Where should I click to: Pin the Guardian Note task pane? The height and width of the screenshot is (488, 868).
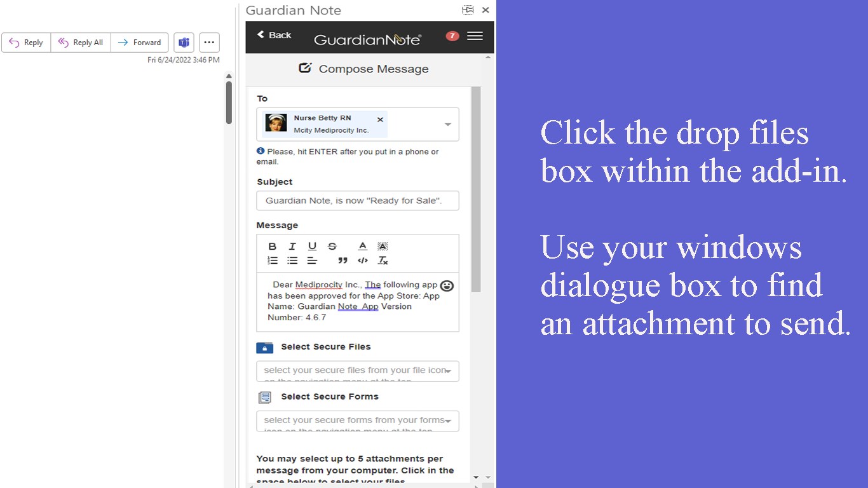pyautogui.click(x=468, y=10)
